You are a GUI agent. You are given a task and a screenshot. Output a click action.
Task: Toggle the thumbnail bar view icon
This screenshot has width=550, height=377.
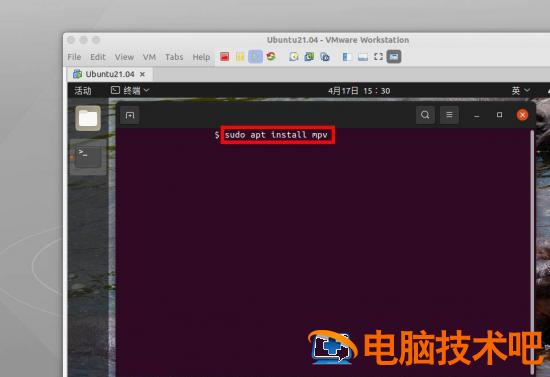pos(363,56)
